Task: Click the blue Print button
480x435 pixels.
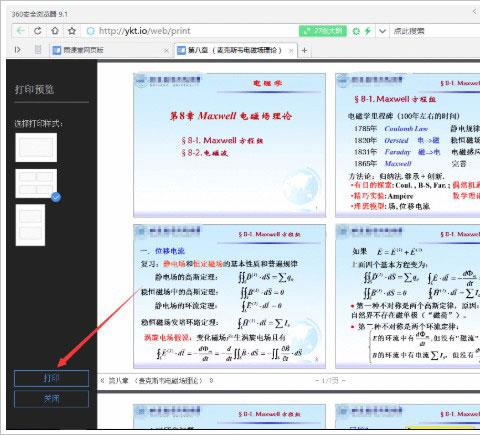Action: pyautogui.click(x=51, y=378)
